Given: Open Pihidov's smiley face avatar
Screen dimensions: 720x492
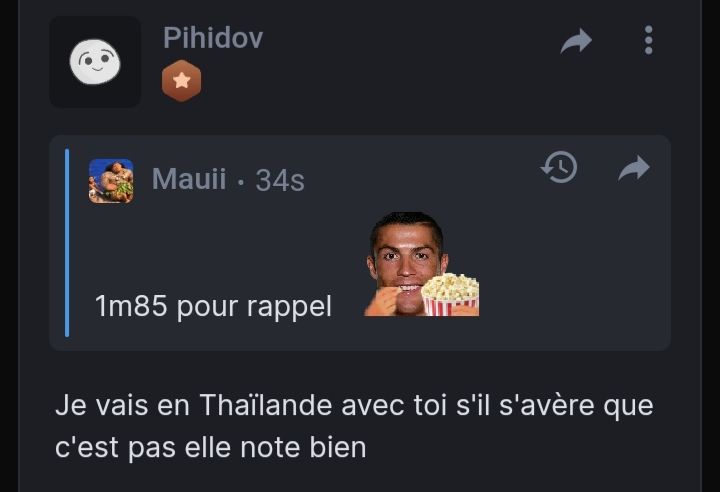Looking at the screenshot, I should point(95,62).
